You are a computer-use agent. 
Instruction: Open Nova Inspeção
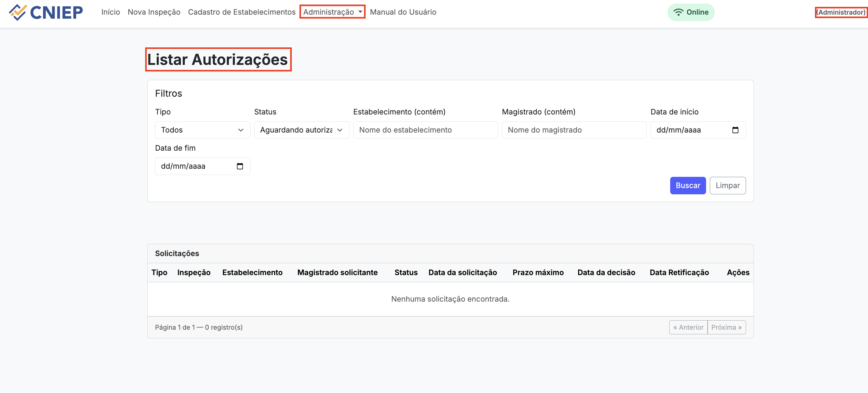(x=154, y=12)
